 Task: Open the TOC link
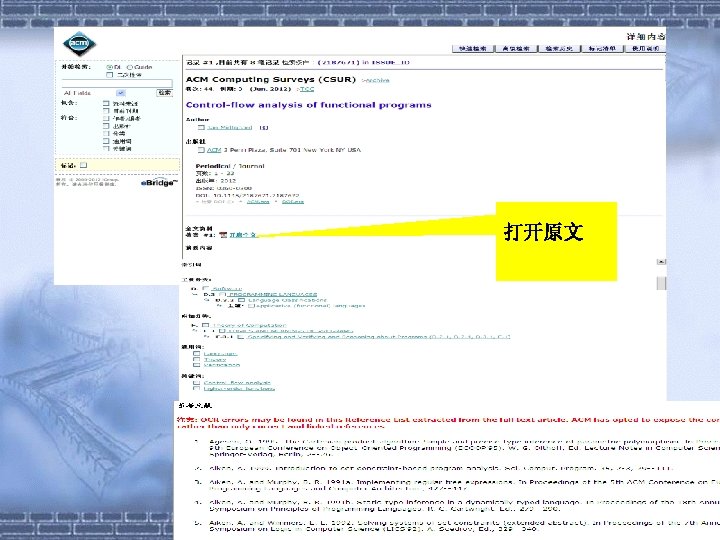click(x=307, y=89)
